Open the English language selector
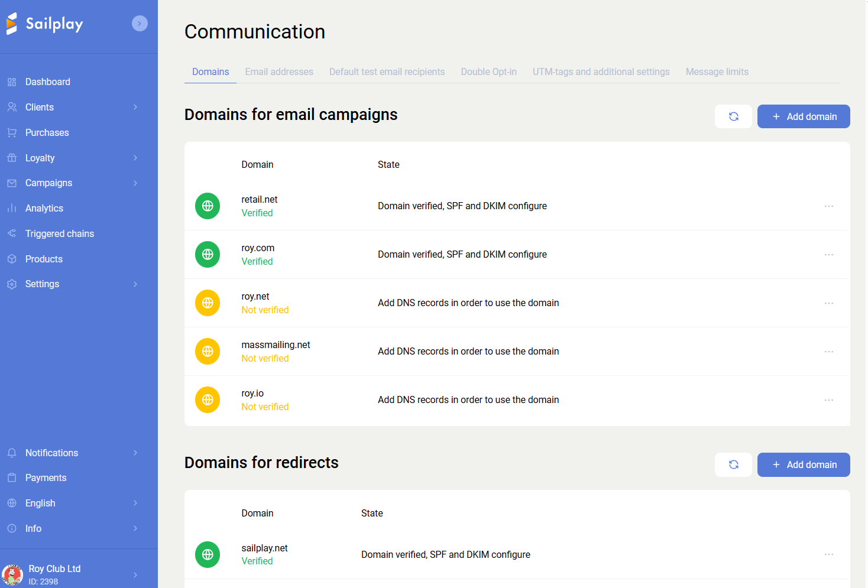Image resolution: width=868 pixels, height=588 pixels. point(40,503)
